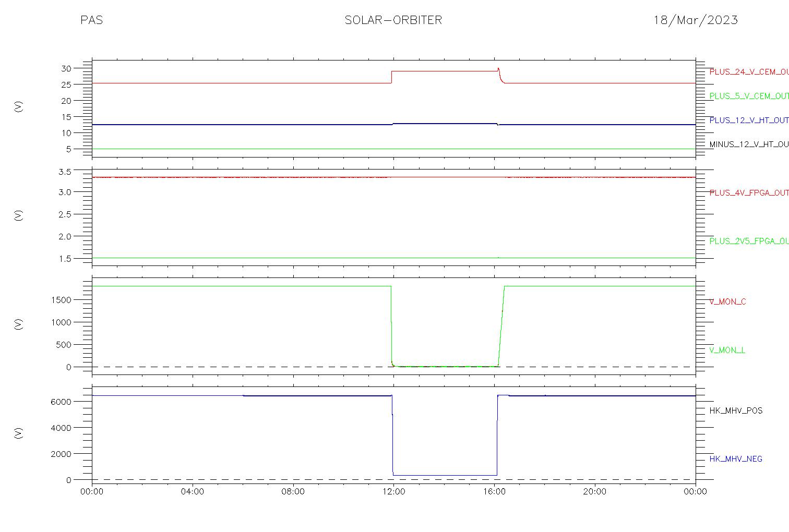This screenshot has height=532, width=789.
Task: Select the green PLUS_5_V_CEM_OUT legend label
Action: click(x=749, y=96)
